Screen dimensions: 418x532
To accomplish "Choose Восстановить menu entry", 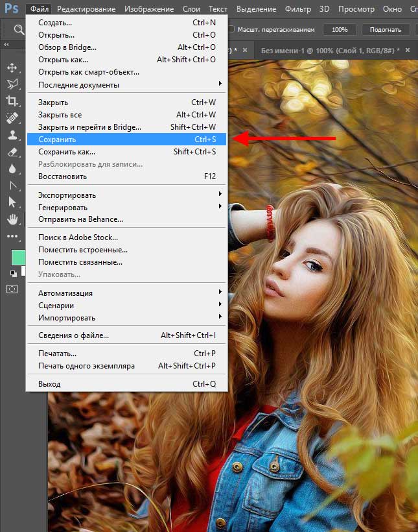I will [126, 176].
